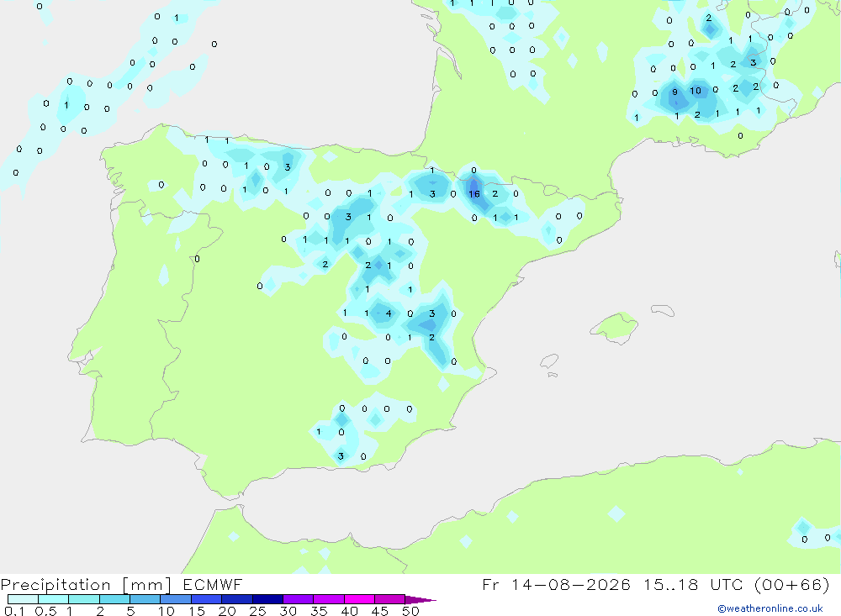Click the '0.5' legend label

45,611
